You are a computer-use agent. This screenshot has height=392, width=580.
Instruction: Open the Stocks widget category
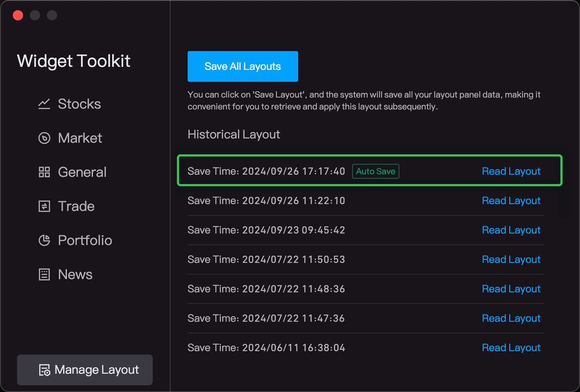(x=79, y=104)
